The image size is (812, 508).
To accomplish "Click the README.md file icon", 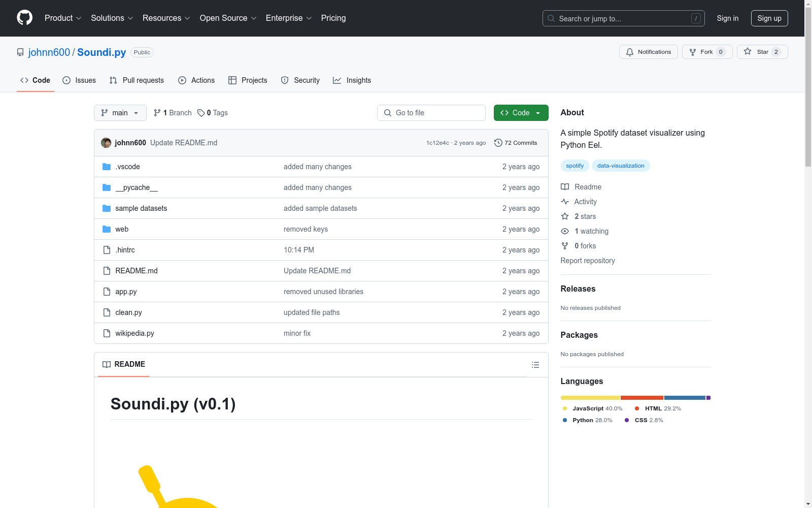I will tap(107, 271).
